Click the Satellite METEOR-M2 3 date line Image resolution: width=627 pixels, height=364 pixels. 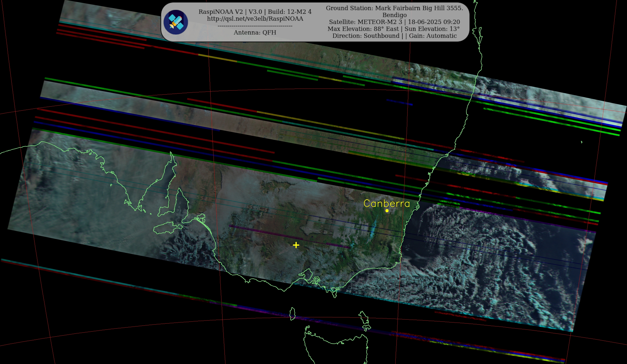(394, 22)
